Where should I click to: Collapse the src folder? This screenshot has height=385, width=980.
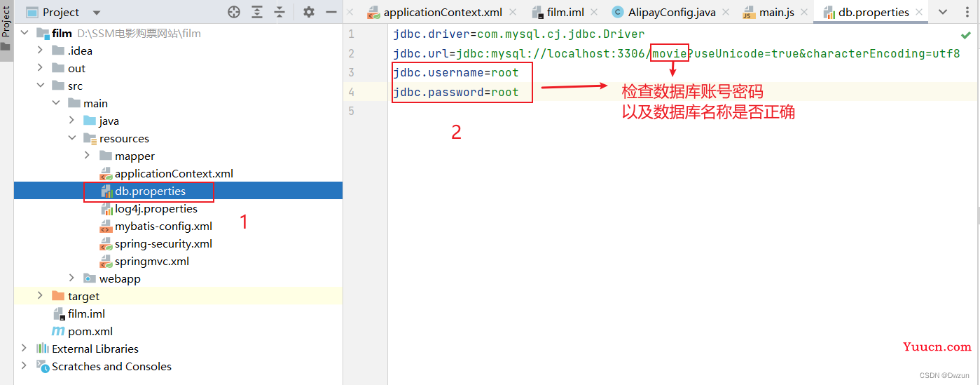pos(41,86)
